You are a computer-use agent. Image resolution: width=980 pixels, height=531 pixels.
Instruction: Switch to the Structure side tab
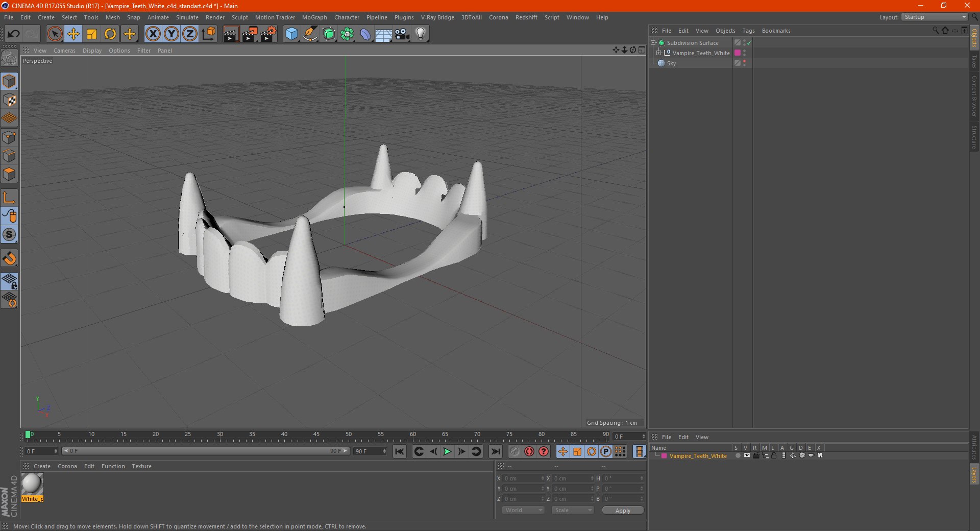[974, 137]
